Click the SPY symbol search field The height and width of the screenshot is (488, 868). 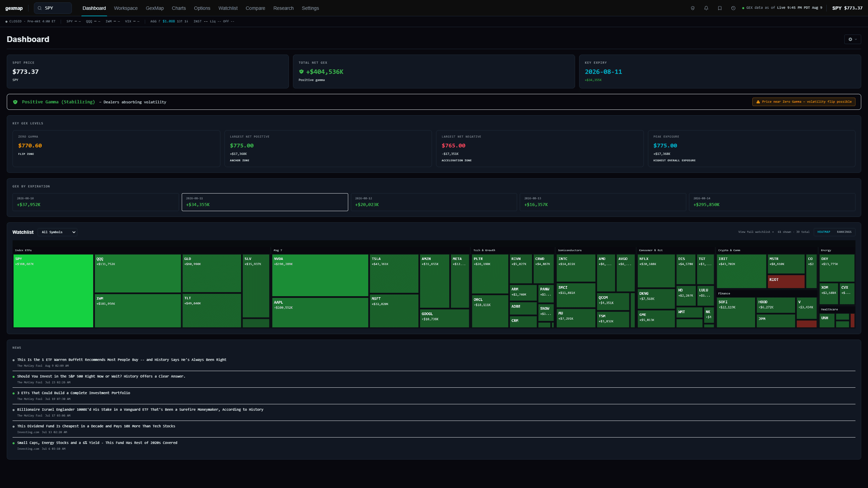(x=53, y=8)
